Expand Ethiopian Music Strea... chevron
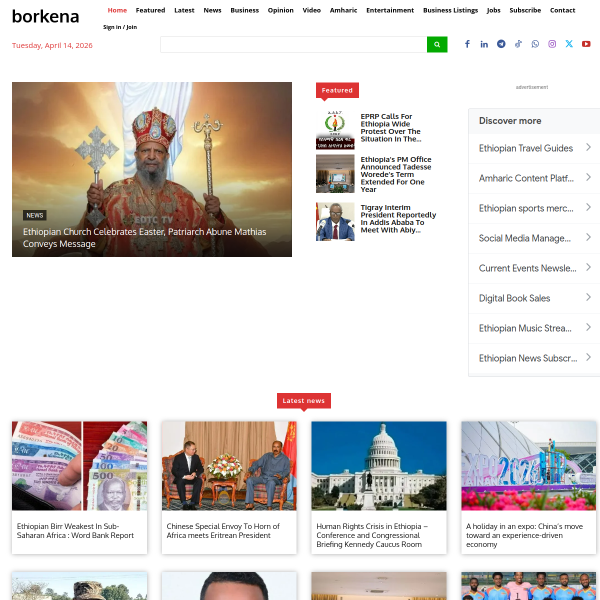600x600 pixels. click(x=588, y=328)
